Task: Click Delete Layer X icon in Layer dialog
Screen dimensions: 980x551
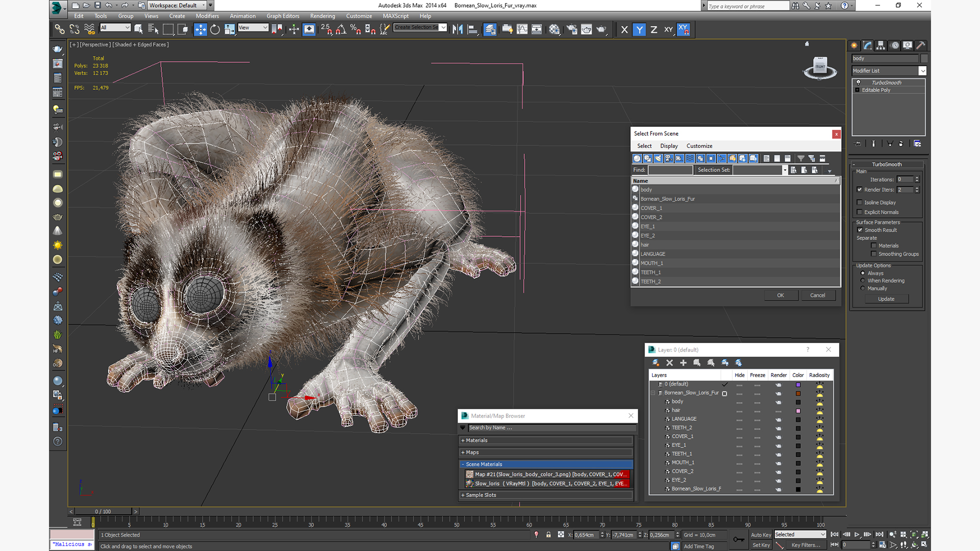Action: click(670, 363)
